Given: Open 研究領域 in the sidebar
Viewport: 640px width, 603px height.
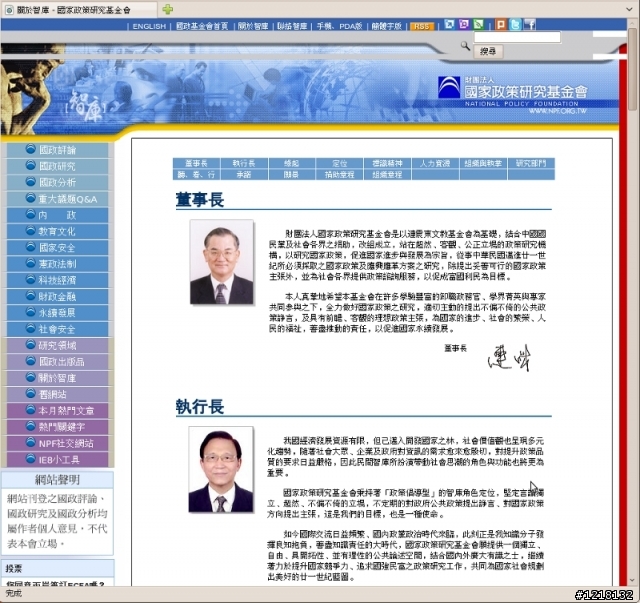Looking at the screenshot, I should 57,346.
